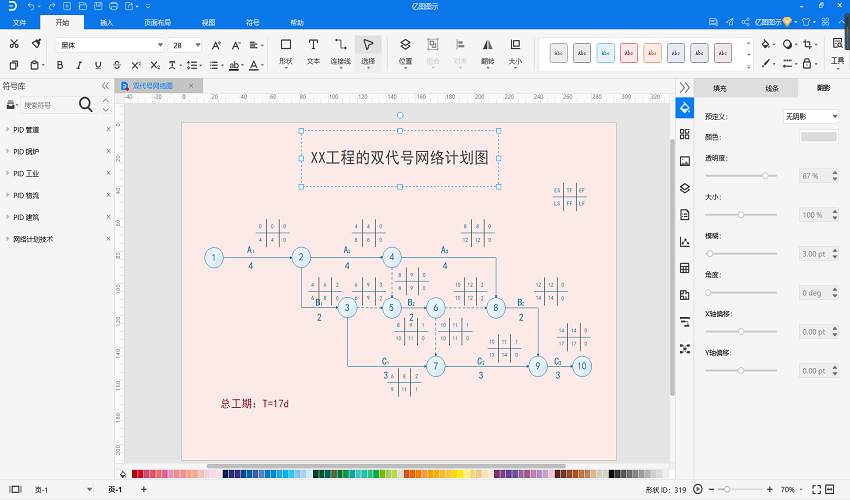Click the Print icon in title bar
This screenshot has height=500, width=850.
(x=113, y=7)
